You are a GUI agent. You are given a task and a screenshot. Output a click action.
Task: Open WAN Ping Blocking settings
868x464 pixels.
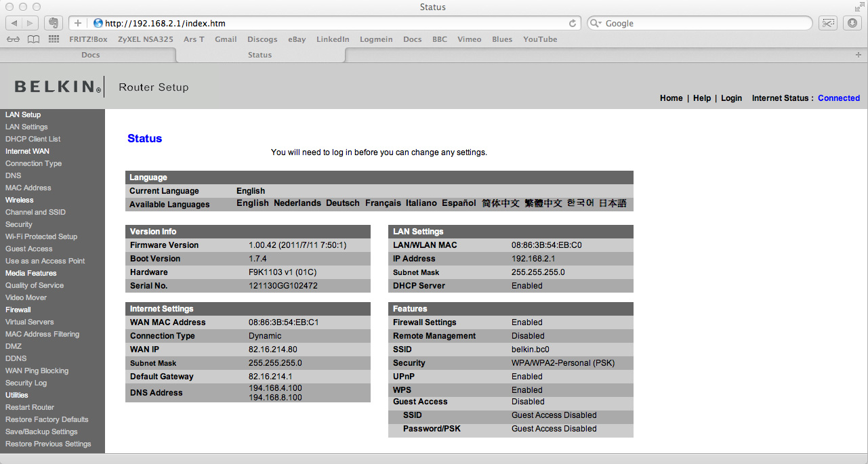[x=37, y=371]
